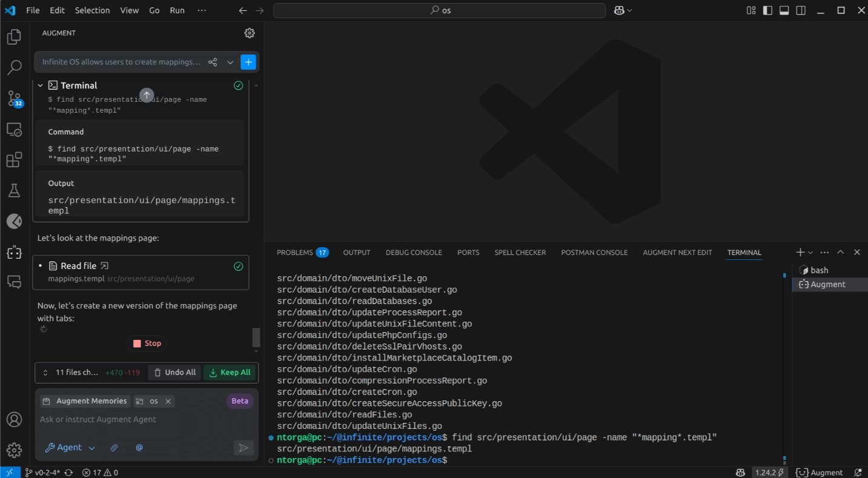Click the new thread plus button
Viewport: 868px width, 478px height.
[248, 62]
